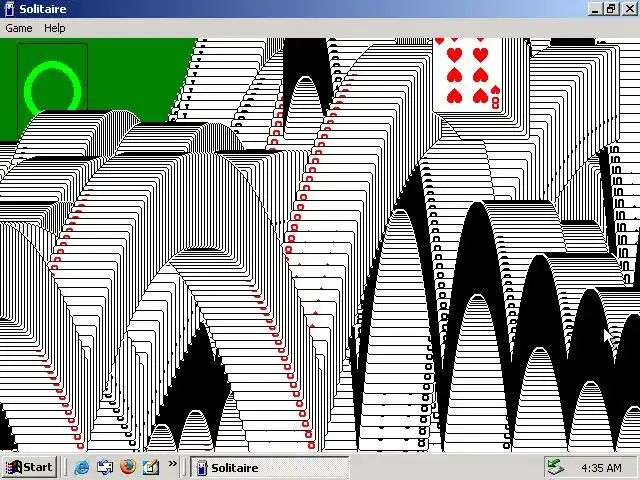Click the 4:35 AM clock
This screenshot has width=640, height=480.
click(x=602, y=468)
